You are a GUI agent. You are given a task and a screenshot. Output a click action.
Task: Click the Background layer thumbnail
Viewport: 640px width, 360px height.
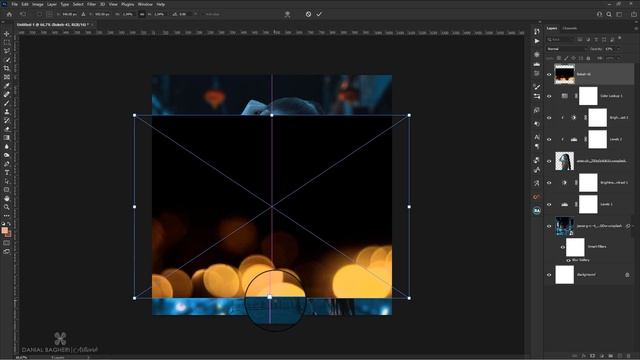coord(565,275)
